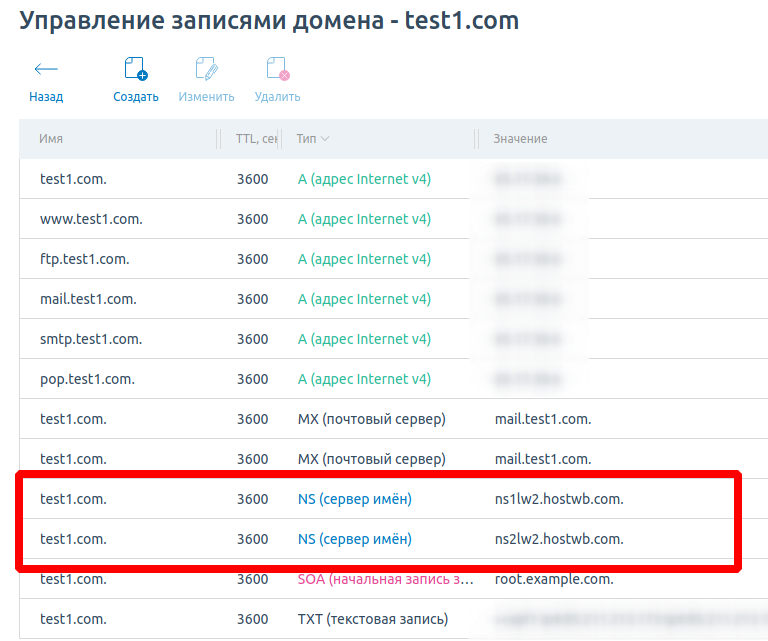The width and height of the screenshot is (768, 641).
Task: Sort records by Имя column header
Action: (x=51, y=139)
